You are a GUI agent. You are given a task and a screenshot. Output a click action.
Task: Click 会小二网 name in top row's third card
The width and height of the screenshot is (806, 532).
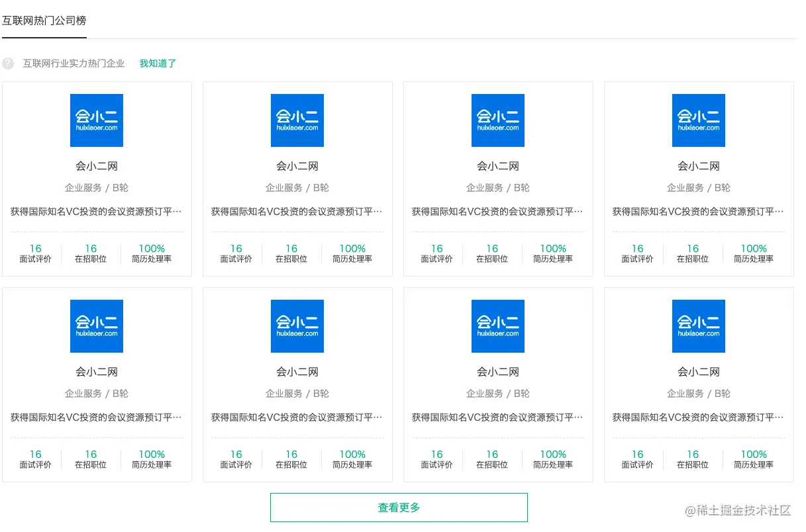point(498,166)
